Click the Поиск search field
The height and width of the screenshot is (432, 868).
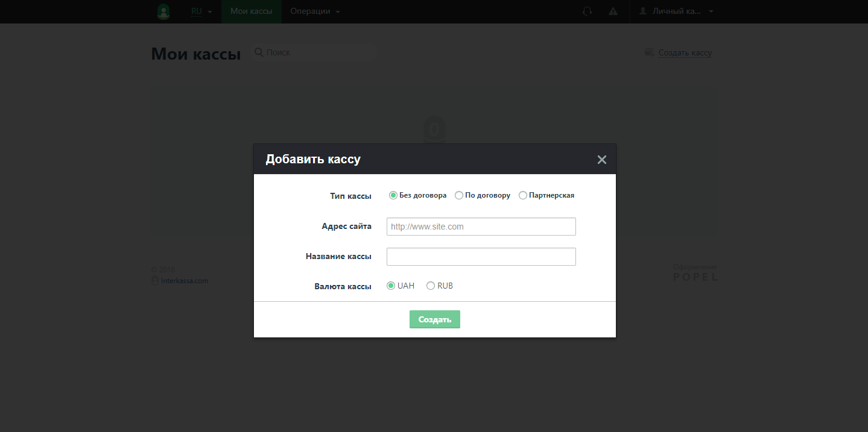pyautogui.click(x=314, y=52)
